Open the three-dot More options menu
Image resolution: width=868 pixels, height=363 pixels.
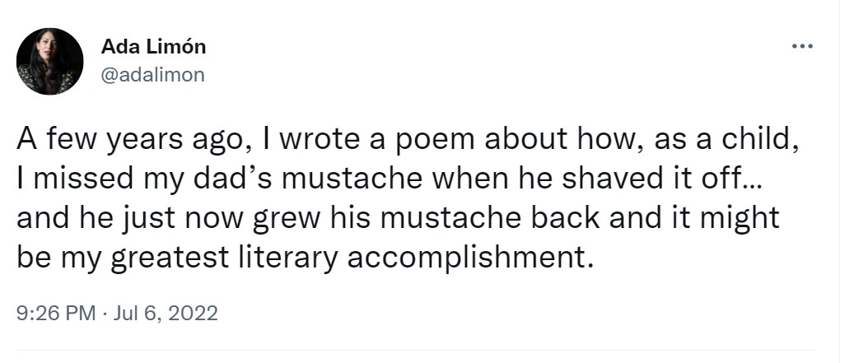801,45
